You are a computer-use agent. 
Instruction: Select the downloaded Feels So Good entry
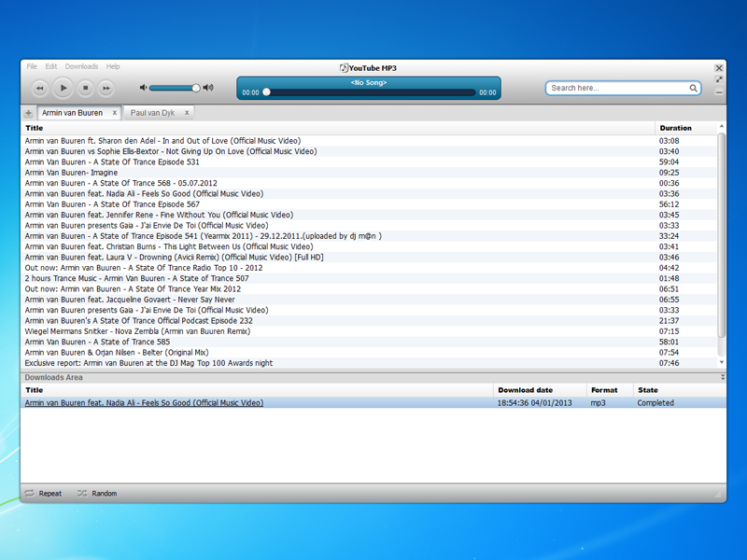(x=373, y=403)
